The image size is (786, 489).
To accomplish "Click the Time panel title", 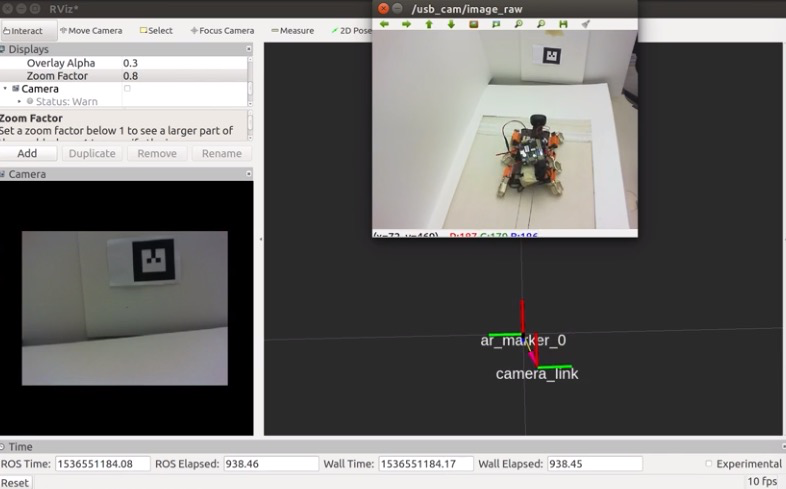I will [21, 446].
